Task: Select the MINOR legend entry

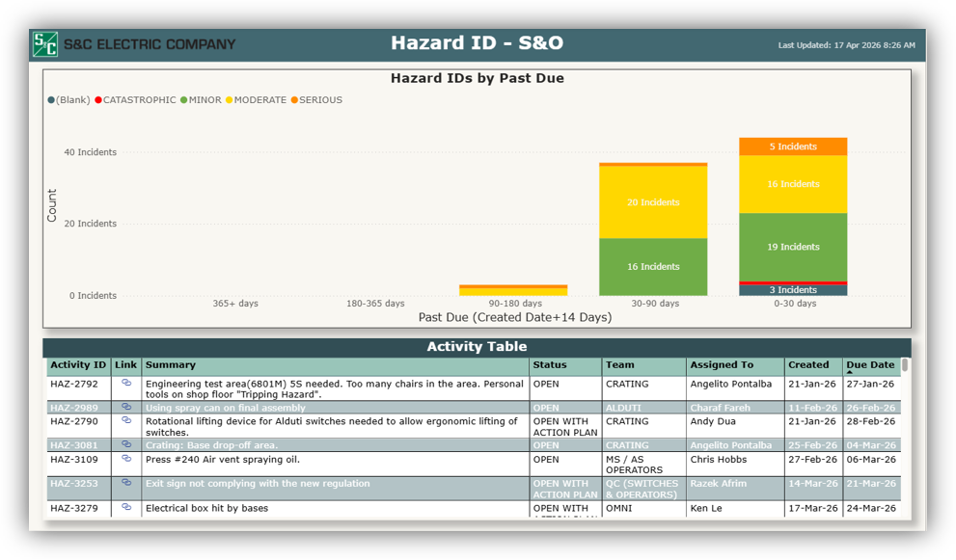Action: 202,100
